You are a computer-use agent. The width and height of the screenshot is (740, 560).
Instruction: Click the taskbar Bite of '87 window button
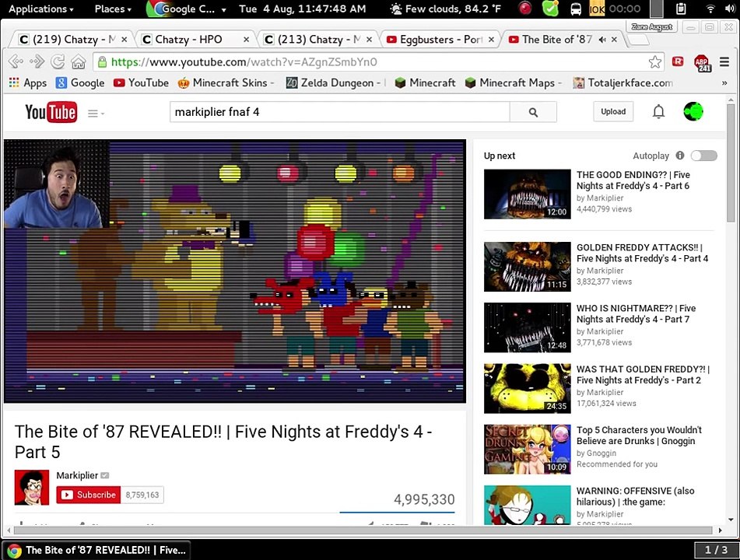click(96, 550)
